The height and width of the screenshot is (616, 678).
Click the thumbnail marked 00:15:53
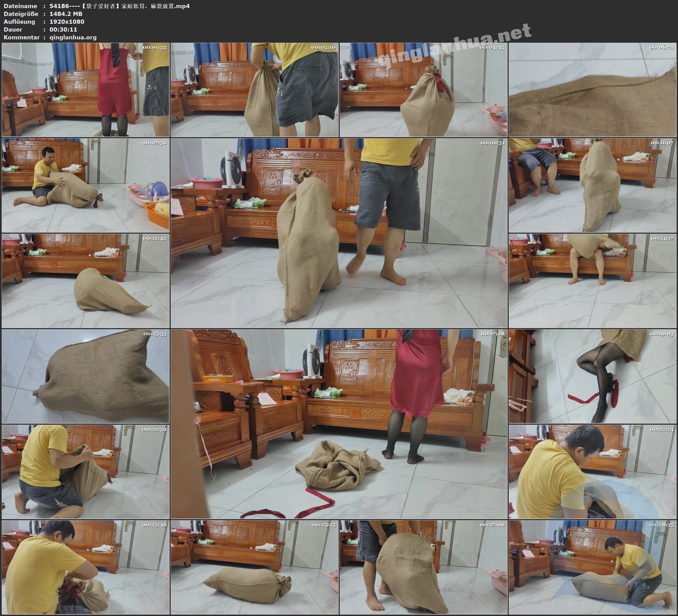85,376
